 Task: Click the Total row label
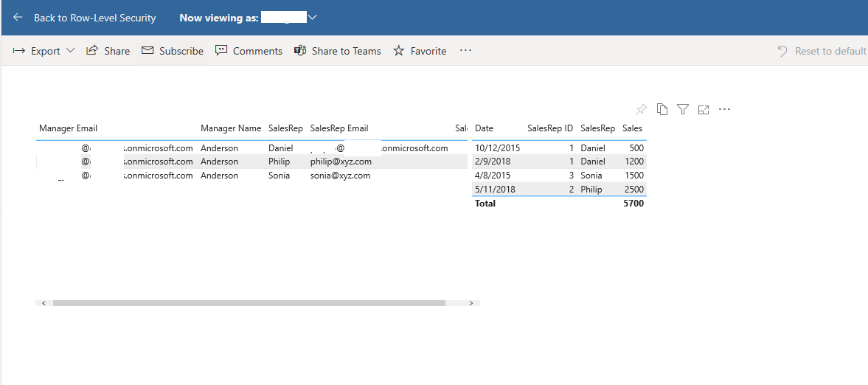(x=485, y=204)
